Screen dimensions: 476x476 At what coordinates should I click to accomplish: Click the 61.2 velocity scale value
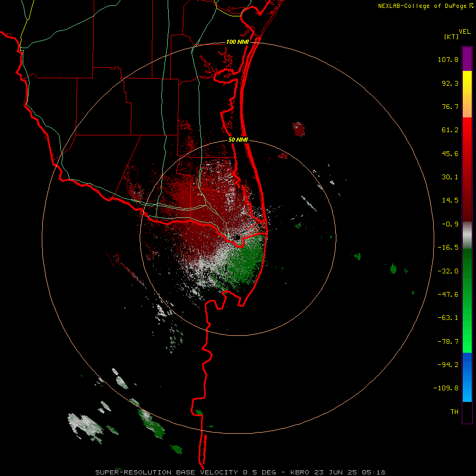coord(450,130)
